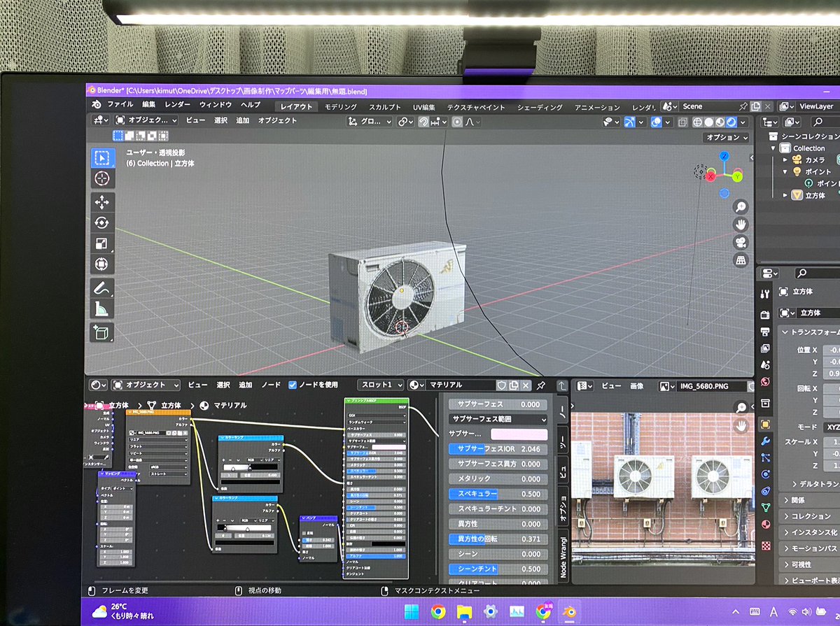Screen dimensions: 840x626
Task: Toggle show overlays in viewport header
Action: (657, 122)
